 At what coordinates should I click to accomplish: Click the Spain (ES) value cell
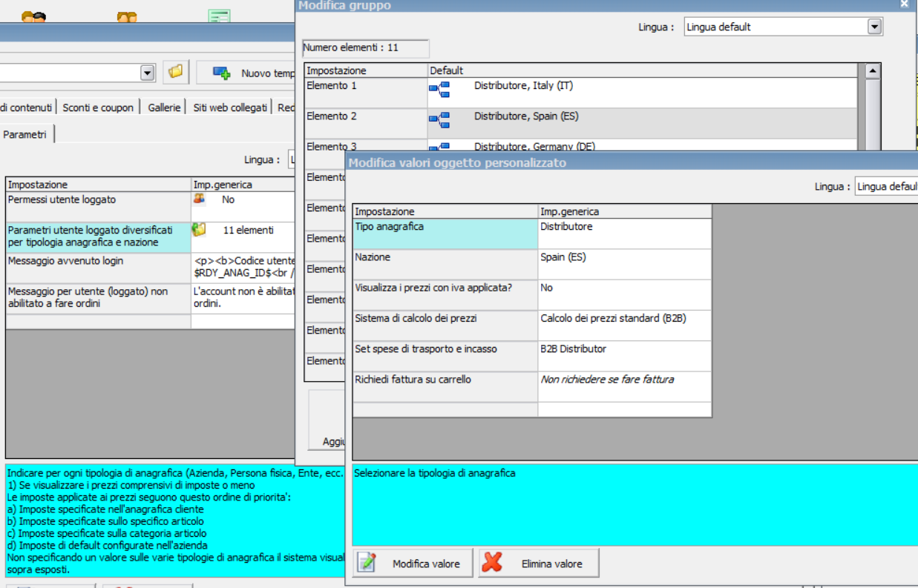pyautogui.click(x=625, y=264)
